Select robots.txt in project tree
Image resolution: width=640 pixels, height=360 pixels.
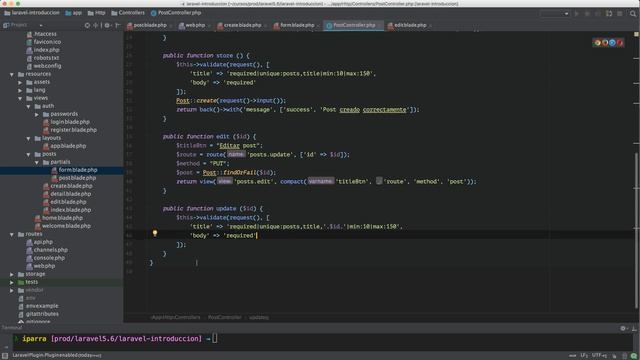[x=43, y=58]
